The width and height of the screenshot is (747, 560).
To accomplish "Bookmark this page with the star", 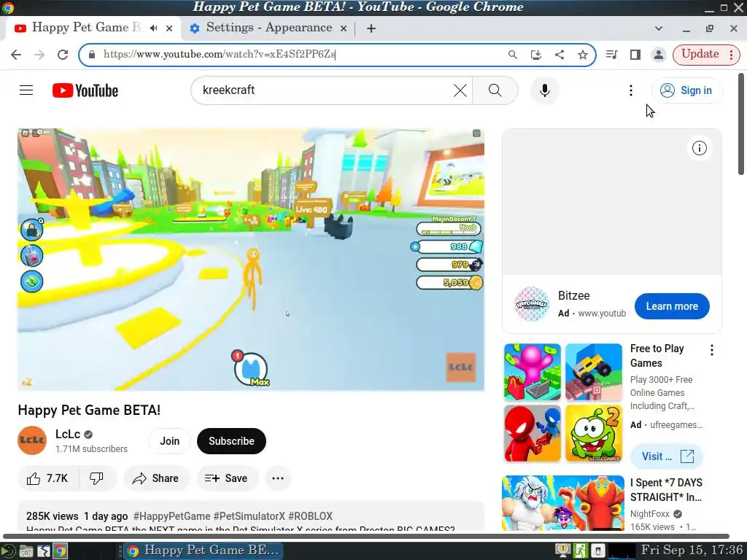I will pos(583,54).
